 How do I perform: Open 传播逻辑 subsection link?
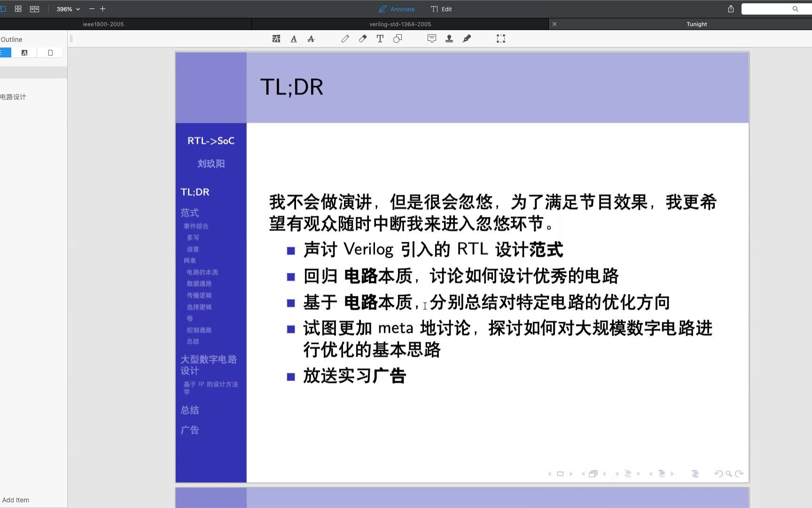pos(199,295)
